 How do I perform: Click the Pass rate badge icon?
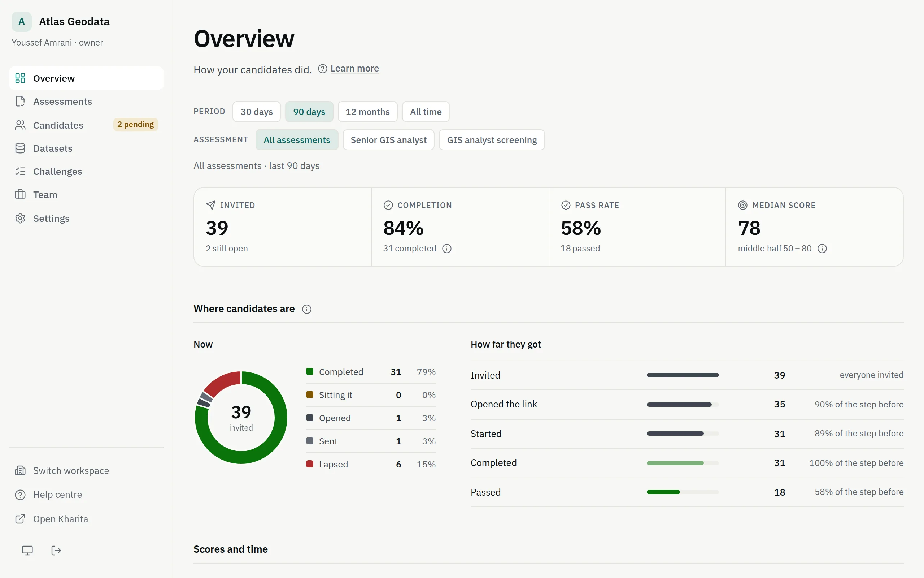click(566, 205)
